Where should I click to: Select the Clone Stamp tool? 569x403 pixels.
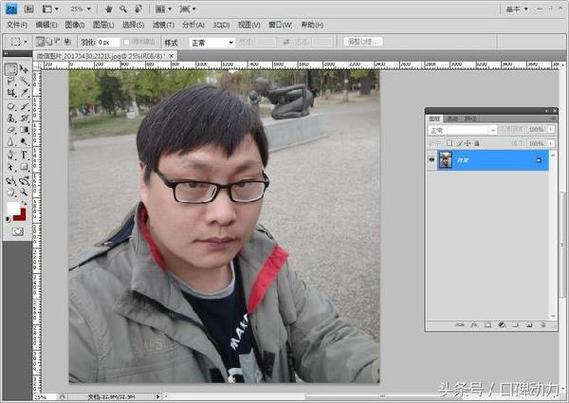point(11,118)
